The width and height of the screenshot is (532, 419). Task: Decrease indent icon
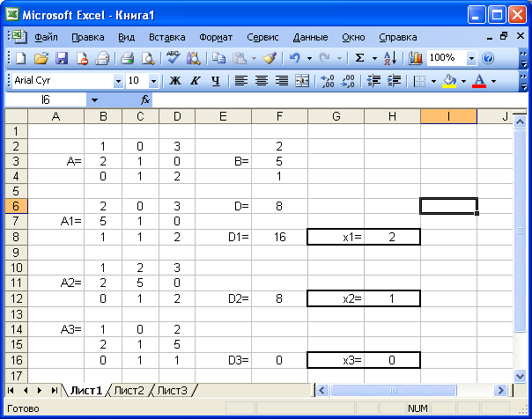coord(373,81)
